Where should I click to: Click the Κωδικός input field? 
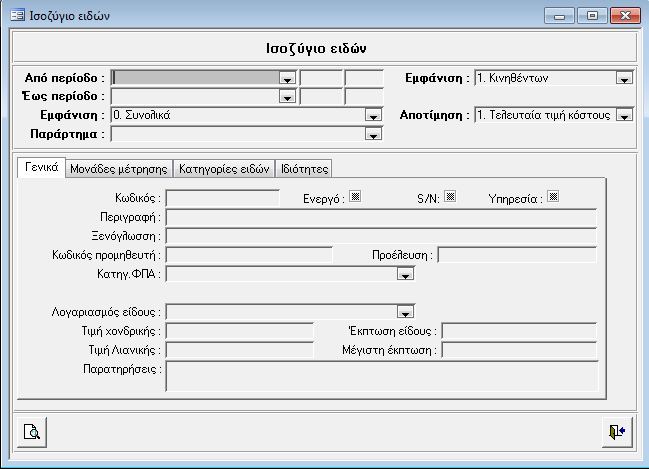pos(222,198)
